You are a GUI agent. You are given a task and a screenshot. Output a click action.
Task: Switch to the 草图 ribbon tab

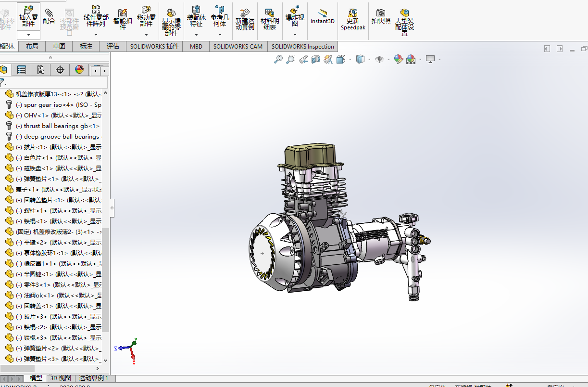[59, 46]
